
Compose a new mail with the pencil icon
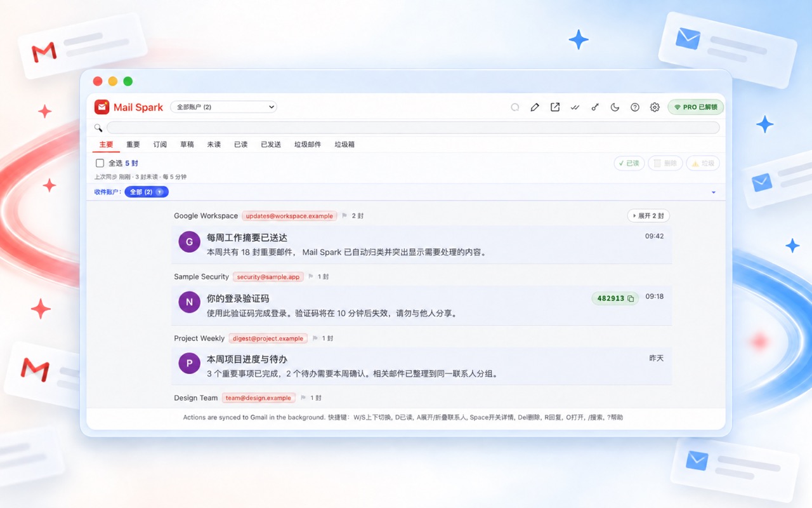(535, 107)
